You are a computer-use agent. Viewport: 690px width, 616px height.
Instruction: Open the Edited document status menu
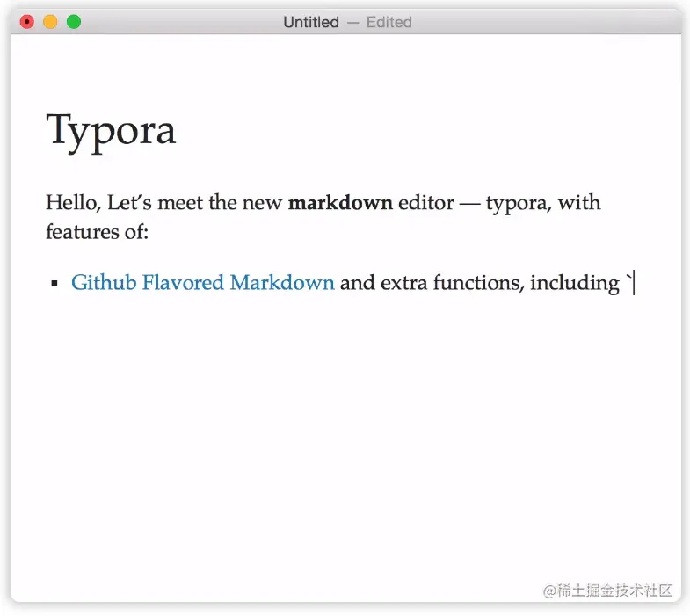[389, 22]
